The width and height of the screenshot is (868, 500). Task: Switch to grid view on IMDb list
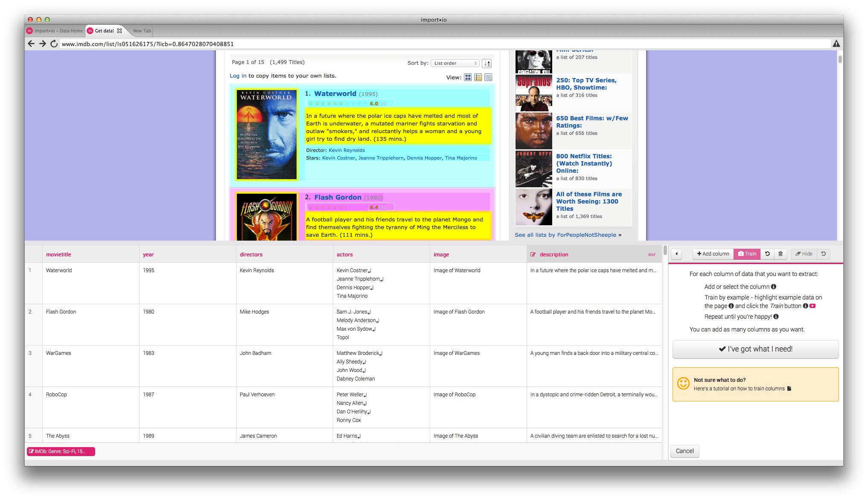pyautogui.click(x=468, y=77)
